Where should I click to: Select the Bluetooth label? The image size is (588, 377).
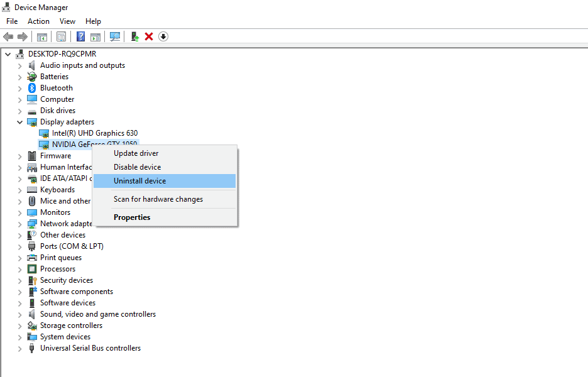coord(57,88)
